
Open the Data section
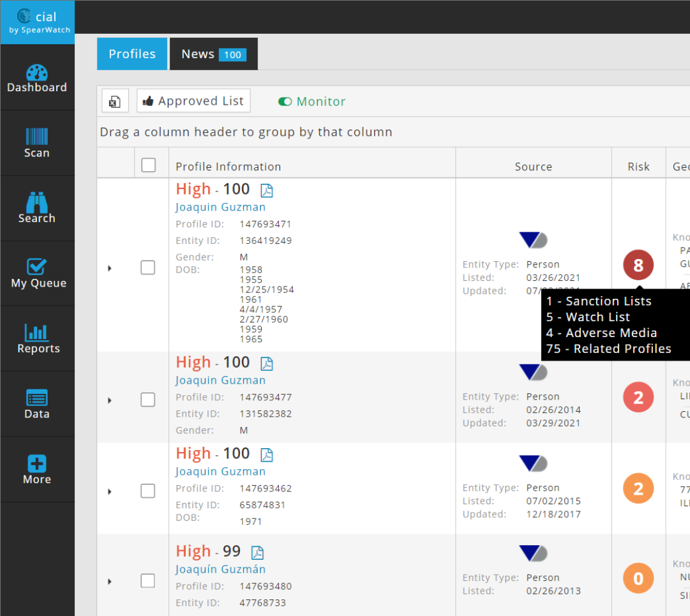click(37, 404)
